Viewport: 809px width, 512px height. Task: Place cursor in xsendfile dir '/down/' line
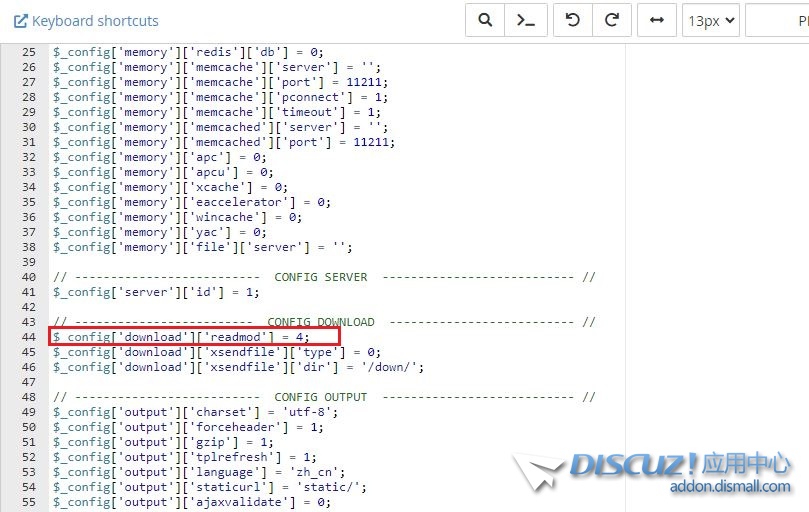238,367
